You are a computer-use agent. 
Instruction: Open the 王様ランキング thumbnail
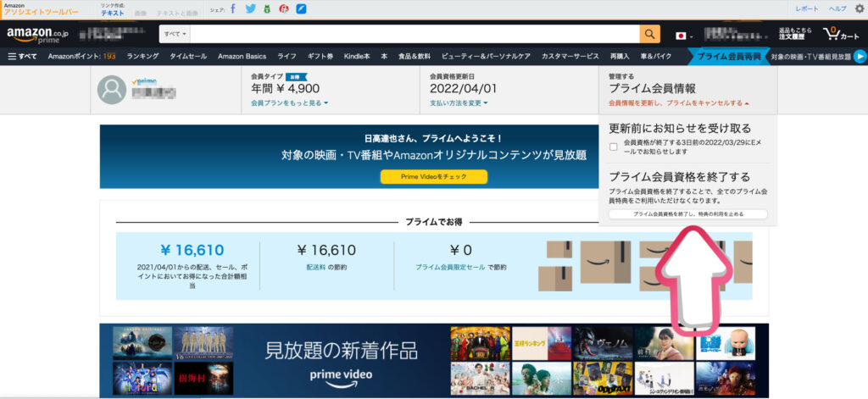(x=542, y=343)
